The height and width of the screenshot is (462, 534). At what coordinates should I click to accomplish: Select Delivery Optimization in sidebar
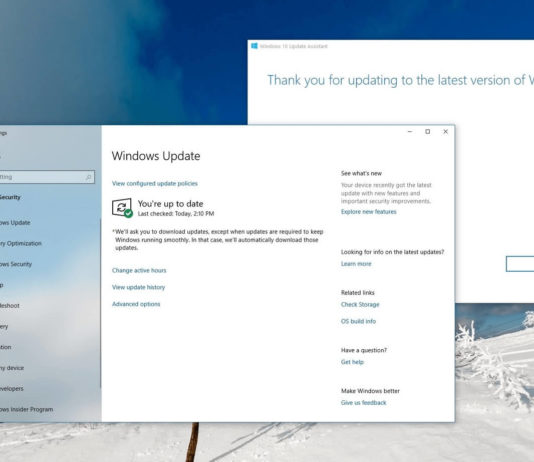[21, 243]
